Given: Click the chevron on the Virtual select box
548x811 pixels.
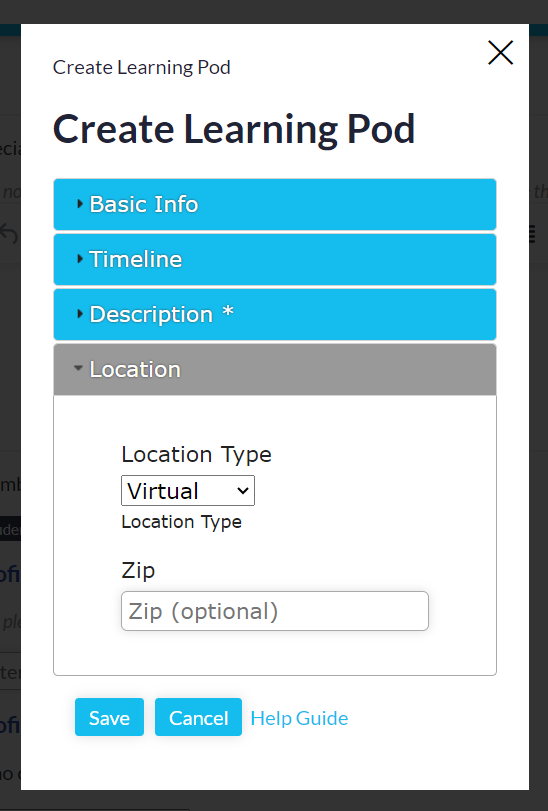Looking at the screenshot, I should point(242,490).
